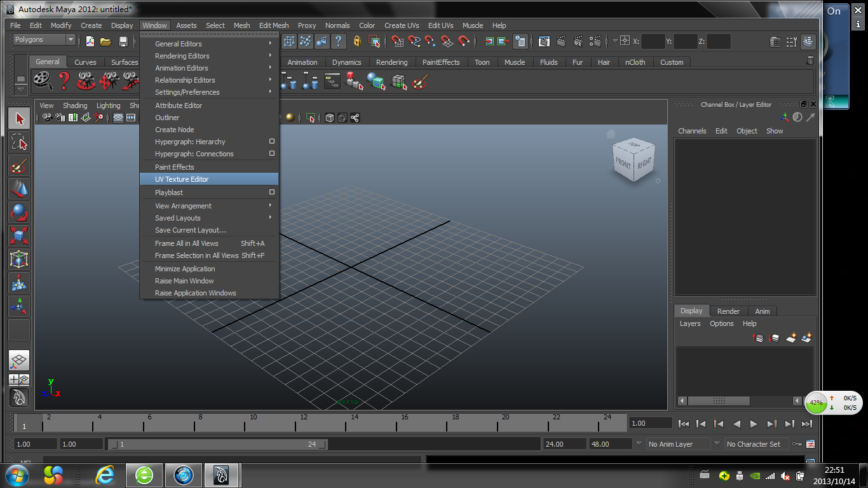Click the X coordinate input field
The height and width of the screenshot is (488, 868).
[653, 41]
